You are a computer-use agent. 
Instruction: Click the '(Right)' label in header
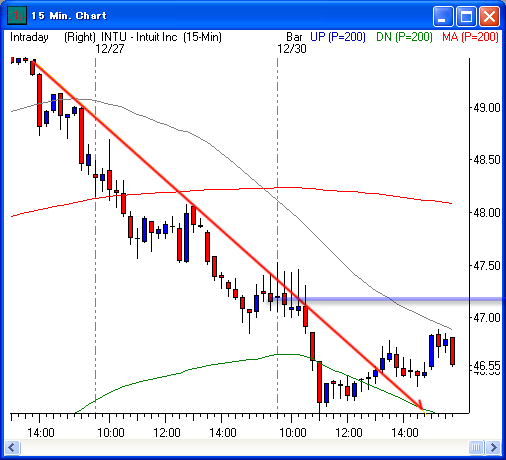coord(80,37)
